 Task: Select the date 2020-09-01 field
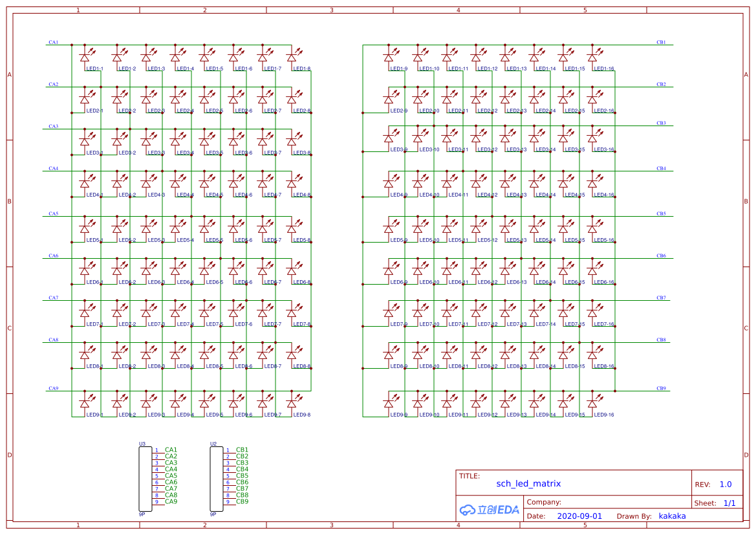[579, 516]
